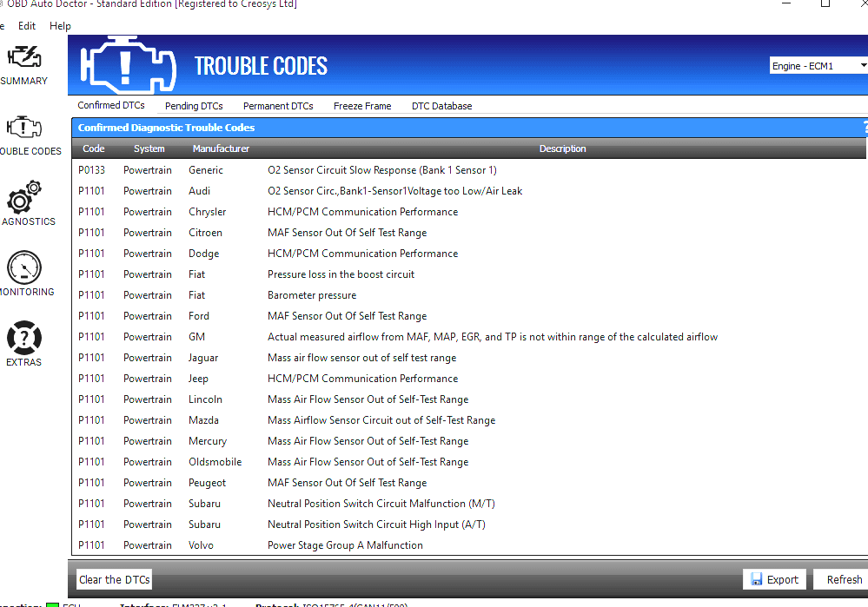The width and height of the screenshot is (868, 607).
Task: Select the Oldsmobile manufacturer cell
Action: click(x=215, y=462)
